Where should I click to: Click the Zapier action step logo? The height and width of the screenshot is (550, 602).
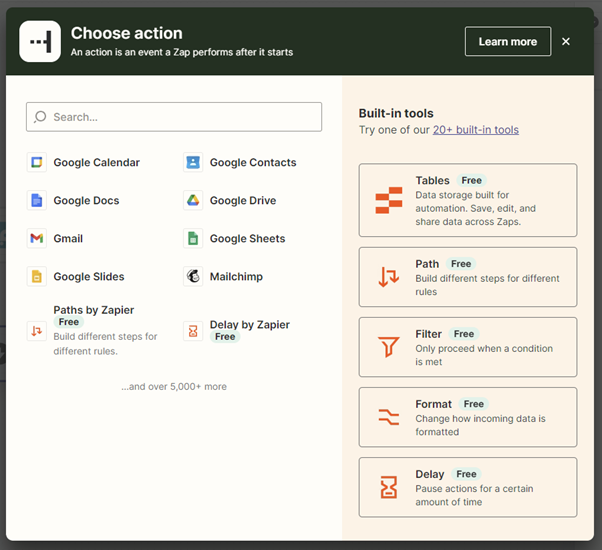pos(40,42)
